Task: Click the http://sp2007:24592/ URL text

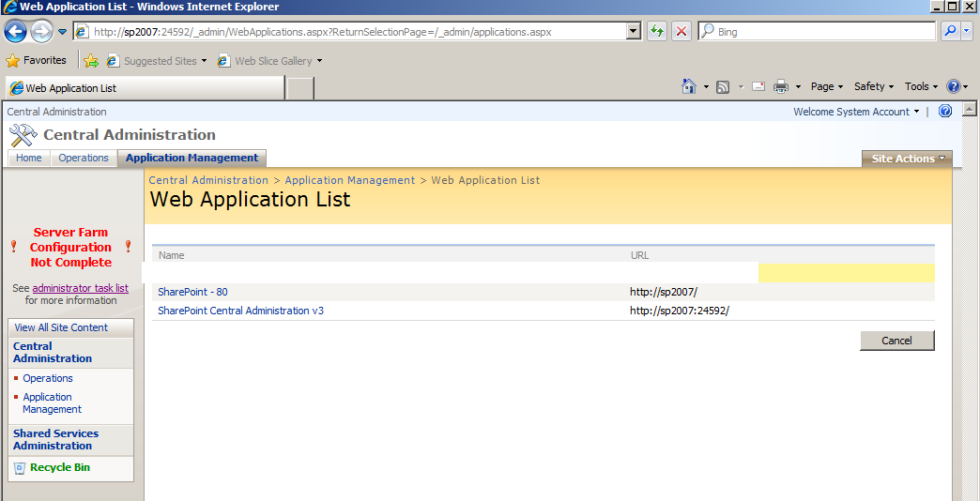Action: coord(680,311)
